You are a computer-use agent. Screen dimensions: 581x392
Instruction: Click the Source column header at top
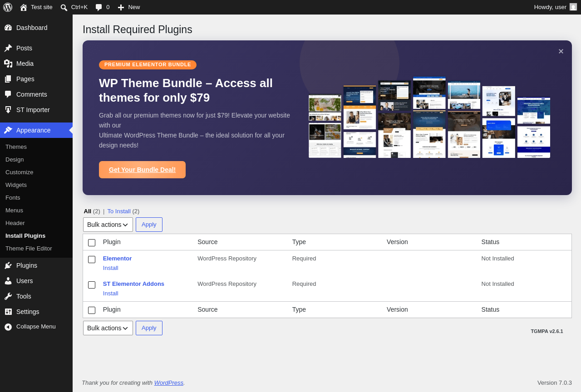207,242
